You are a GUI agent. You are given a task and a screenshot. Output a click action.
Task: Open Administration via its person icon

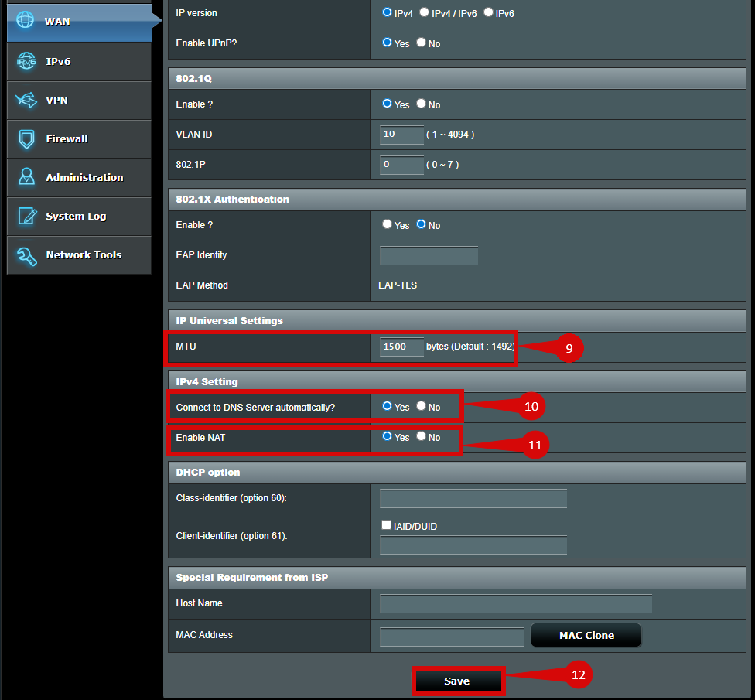tap(26, 177)
